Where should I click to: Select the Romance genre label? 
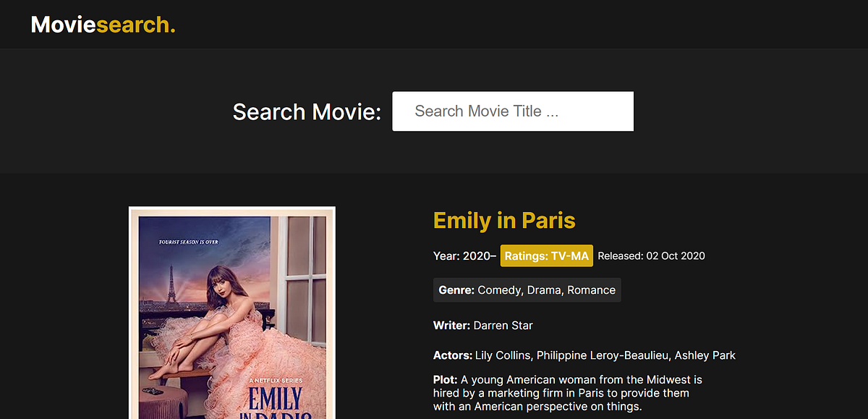point(591,289)
